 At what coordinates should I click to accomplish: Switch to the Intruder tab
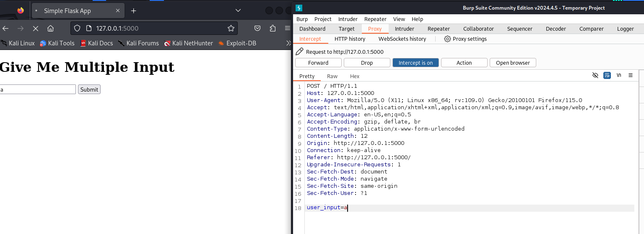[x=405, y=29]
